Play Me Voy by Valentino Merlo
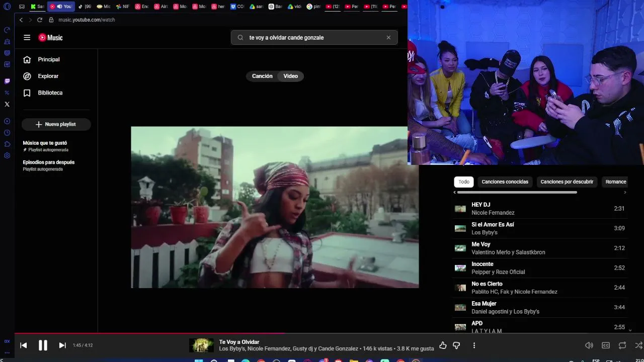Screen dimensions: 644x362 click(x=539, y=248)
